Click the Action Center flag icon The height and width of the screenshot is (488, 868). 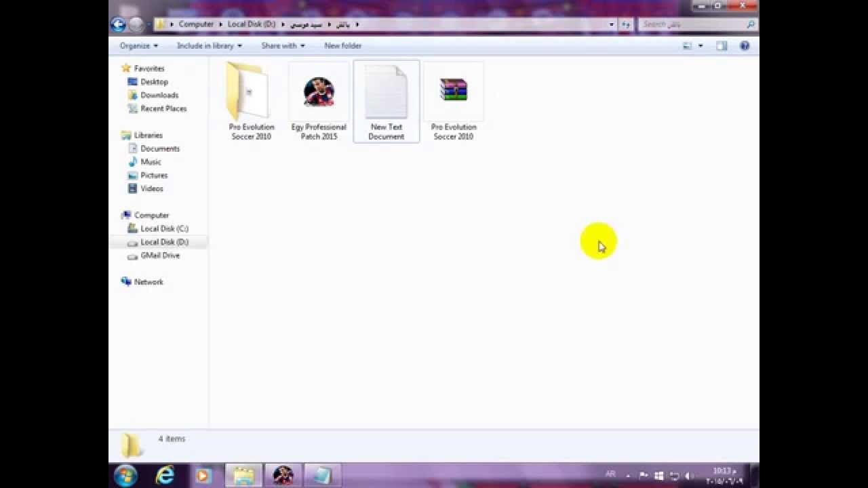(643, 476)
